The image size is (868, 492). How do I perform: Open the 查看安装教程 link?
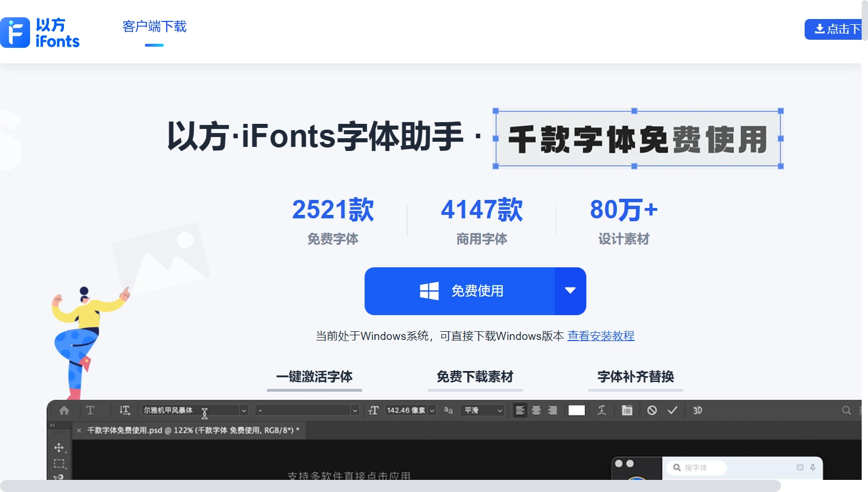601,336
